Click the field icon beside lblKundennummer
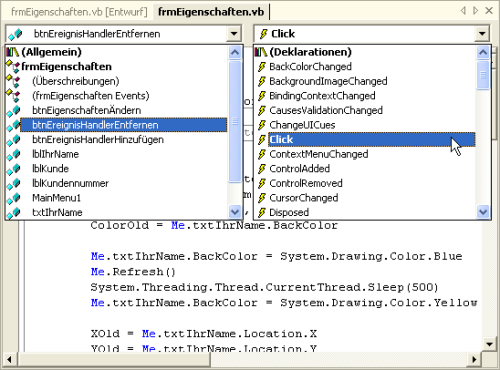This screenshot has height=370, width=500. tap(14, 184)
